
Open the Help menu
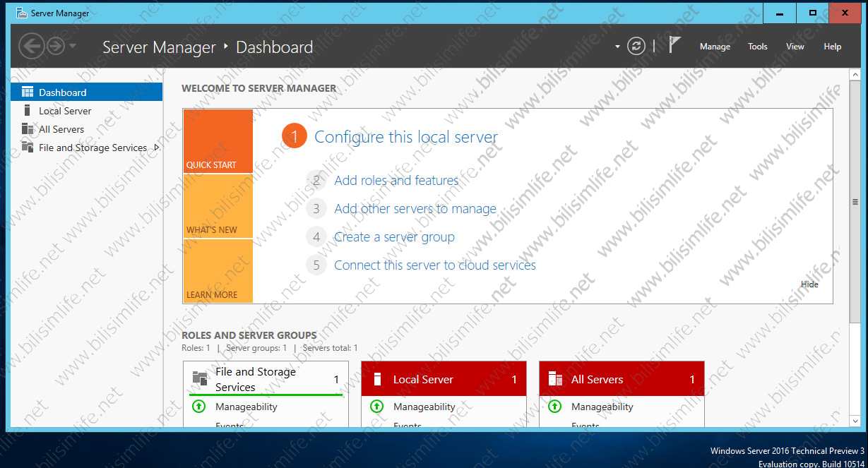tap(833, 47)
